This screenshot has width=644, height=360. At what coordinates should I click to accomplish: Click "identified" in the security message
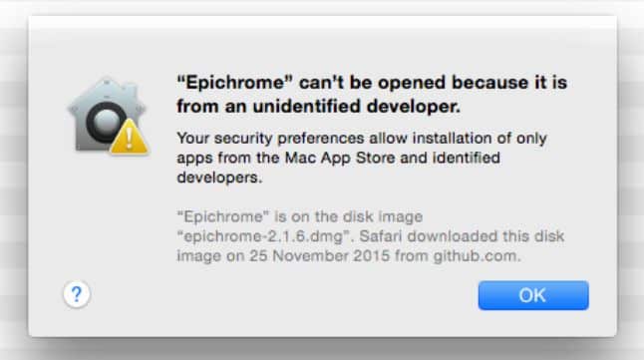pos(467,158)
